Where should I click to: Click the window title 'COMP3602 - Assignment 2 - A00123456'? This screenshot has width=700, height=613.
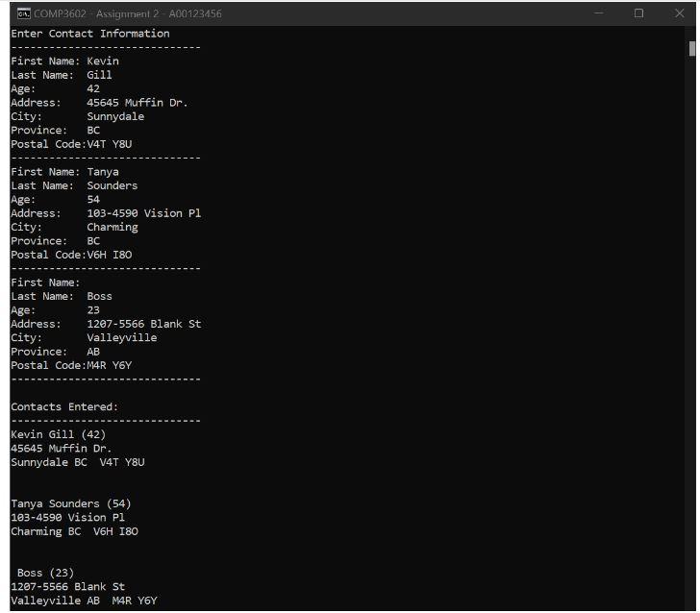click(x=128, y=13)
